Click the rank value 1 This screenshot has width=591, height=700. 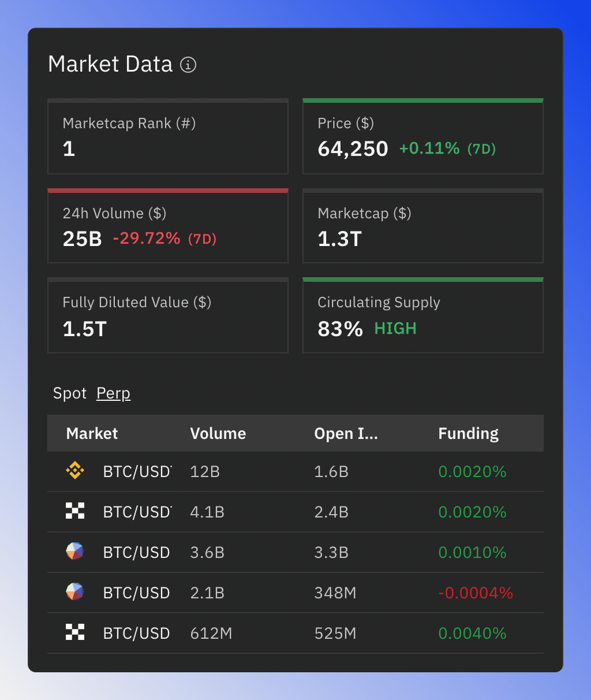[69, 149]
